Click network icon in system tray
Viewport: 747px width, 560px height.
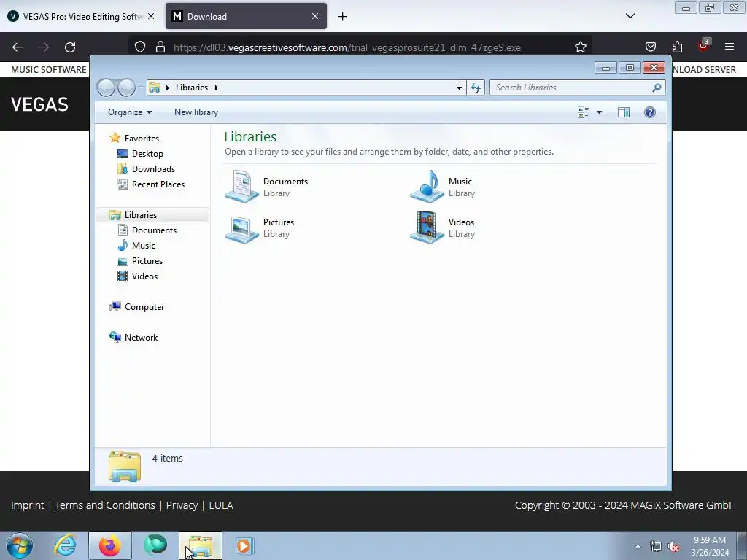click(656, 547)
